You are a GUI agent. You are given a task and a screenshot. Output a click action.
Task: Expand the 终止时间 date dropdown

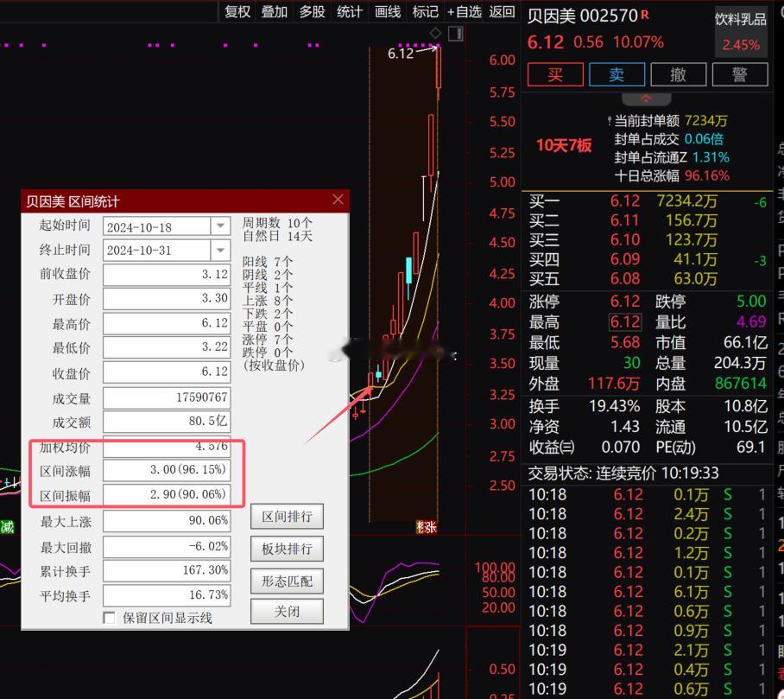tap(220, 250)
